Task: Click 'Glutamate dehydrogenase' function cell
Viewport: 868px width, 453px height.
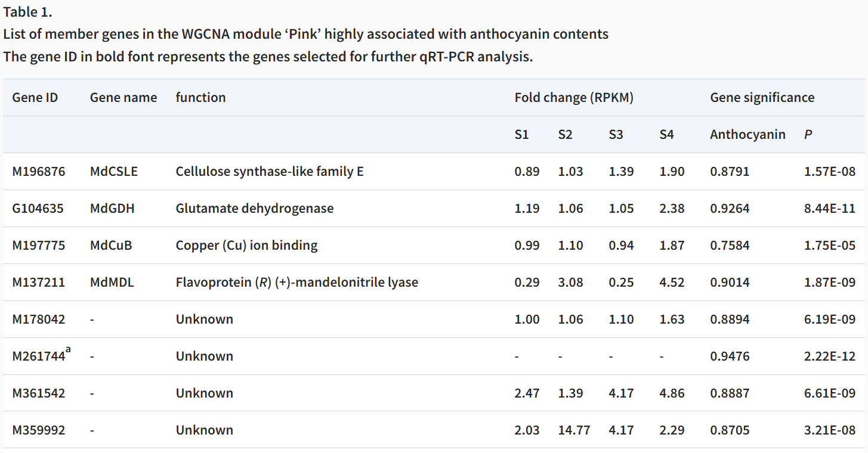Action: pos(255,209)
